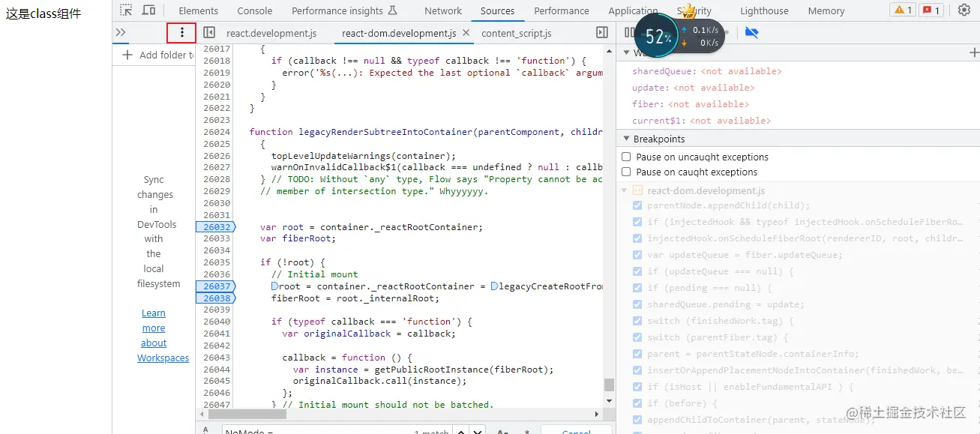Screen dimensions: 980x434
Task: Open the warnings count badge
Action: (x=901, y=10)
